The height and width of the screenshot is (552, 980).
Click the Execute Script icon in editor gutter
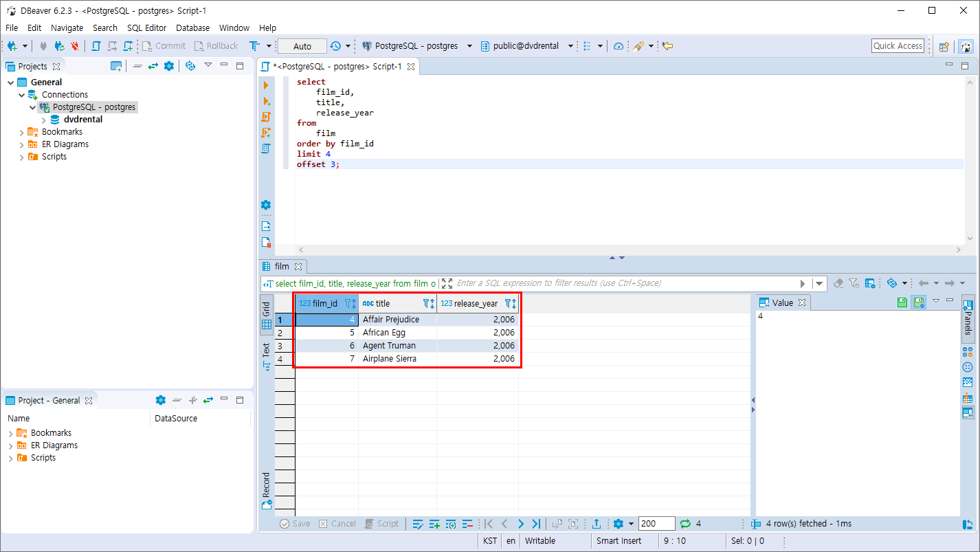[266, 117]
